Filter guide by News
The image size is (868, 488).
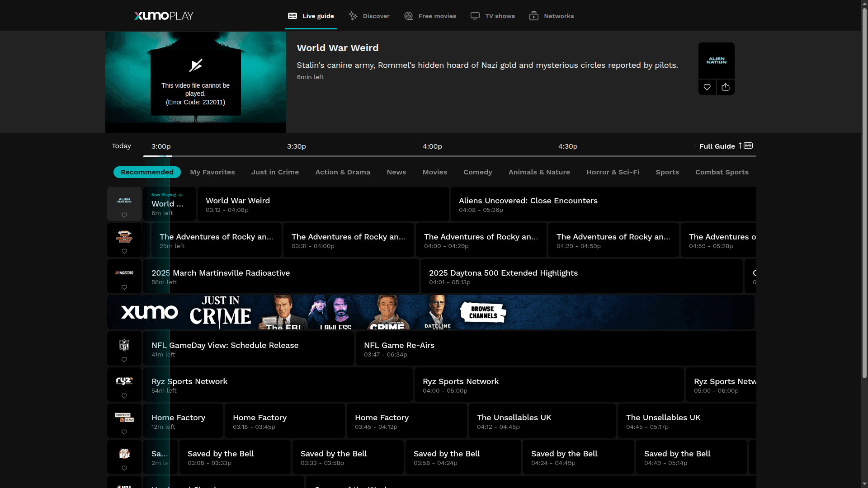(x=396, y=172)
